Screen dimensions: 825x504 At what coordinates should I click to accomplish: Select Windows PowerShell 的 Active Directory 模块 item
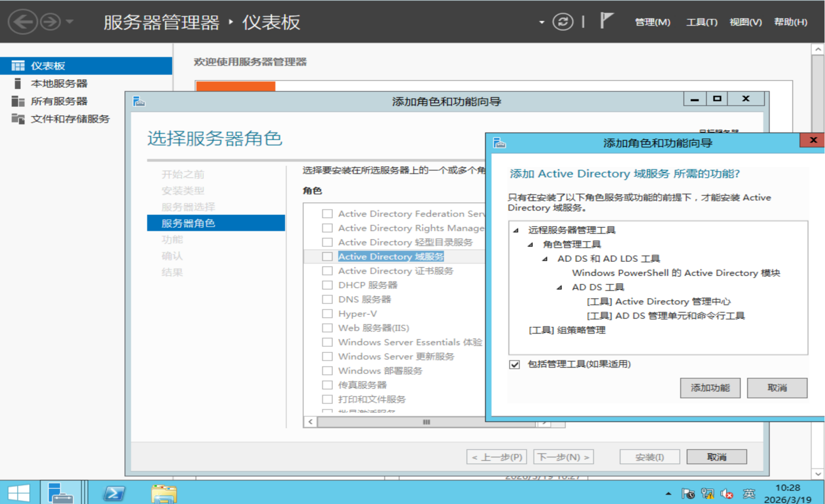click(x=676, y=273)
